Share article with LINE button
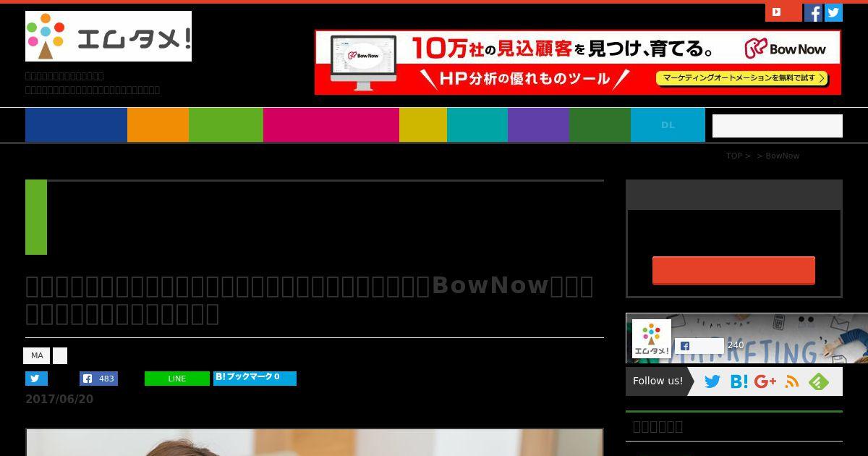Image resolution: width=868 pixels, height=456 pixels. coord(177,379)
